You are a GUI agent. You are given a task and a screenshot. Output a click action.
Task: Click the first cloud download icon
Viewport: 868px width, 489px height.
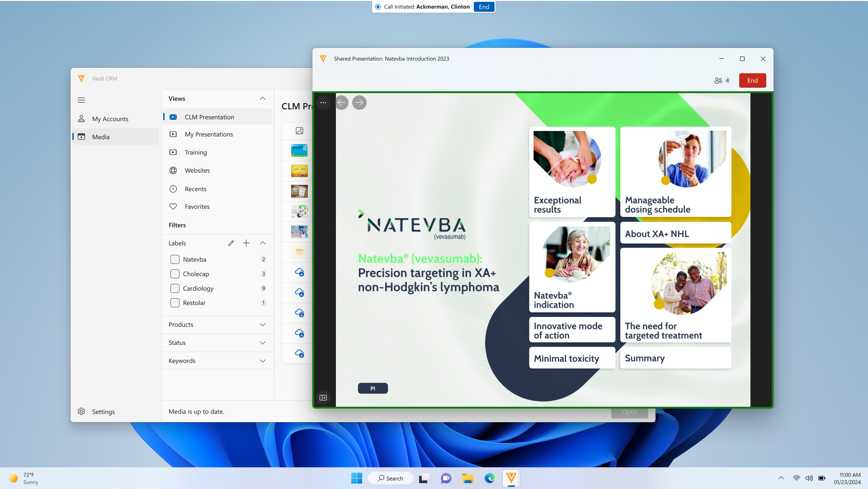tap(299, 273)
